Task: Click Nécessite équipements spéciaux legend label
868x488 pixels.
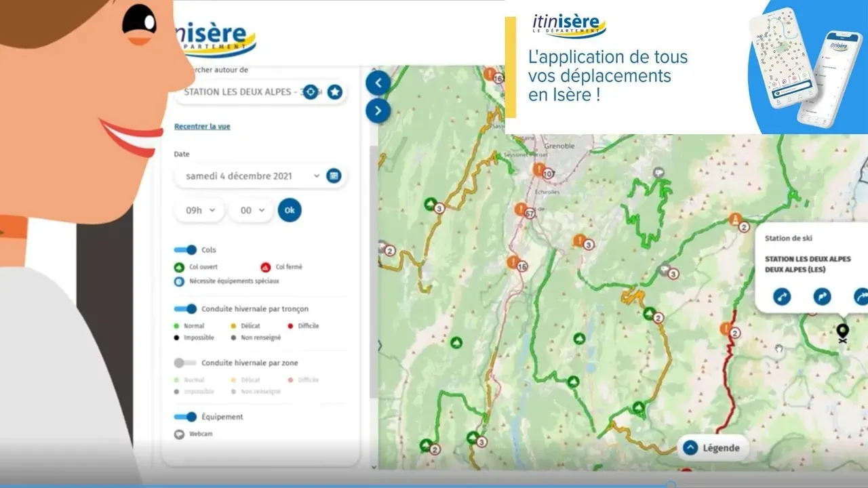Action: (x=234, y=281)
